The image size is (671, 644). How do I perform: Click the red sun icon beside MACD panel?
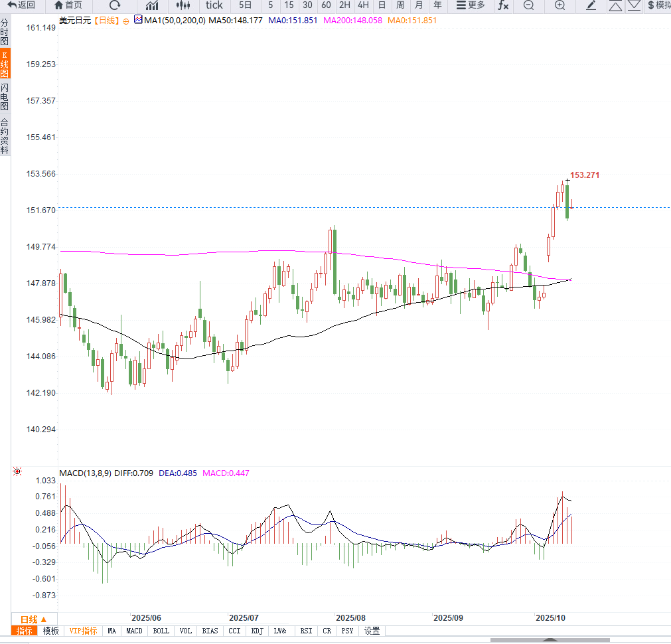(x=17, y=471)
